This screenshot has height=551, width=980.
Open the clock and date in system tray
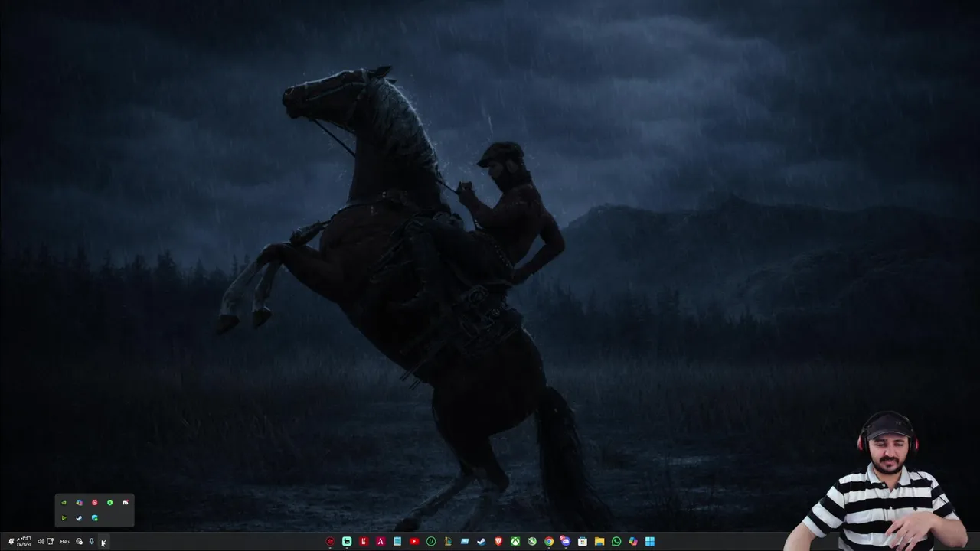[x=24, y=541]
